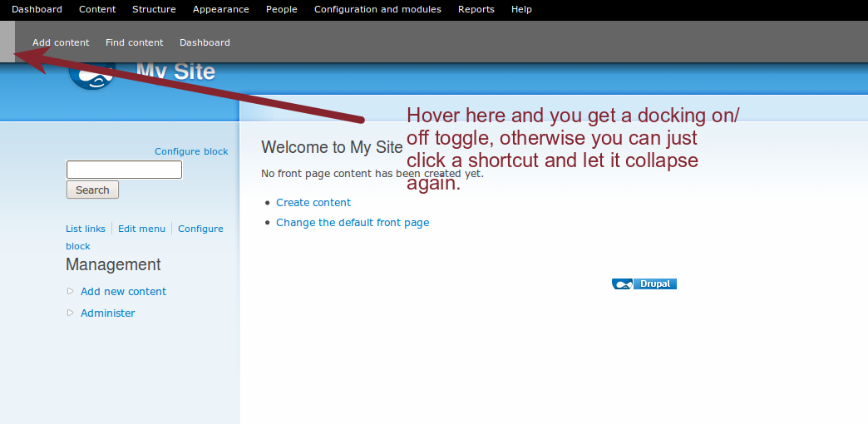Click the Management block heading

(113, 264)
